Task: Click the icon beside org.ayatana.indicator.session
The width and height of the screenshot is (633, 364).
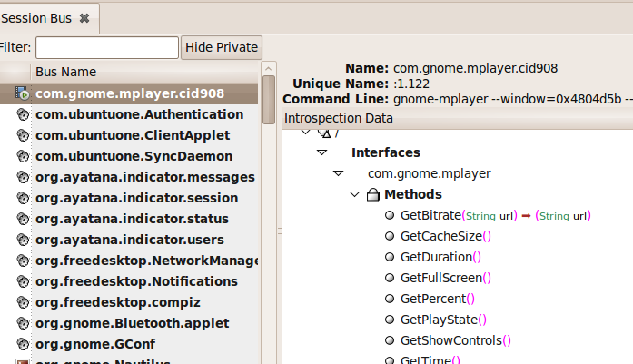Action: click(23, 198)
